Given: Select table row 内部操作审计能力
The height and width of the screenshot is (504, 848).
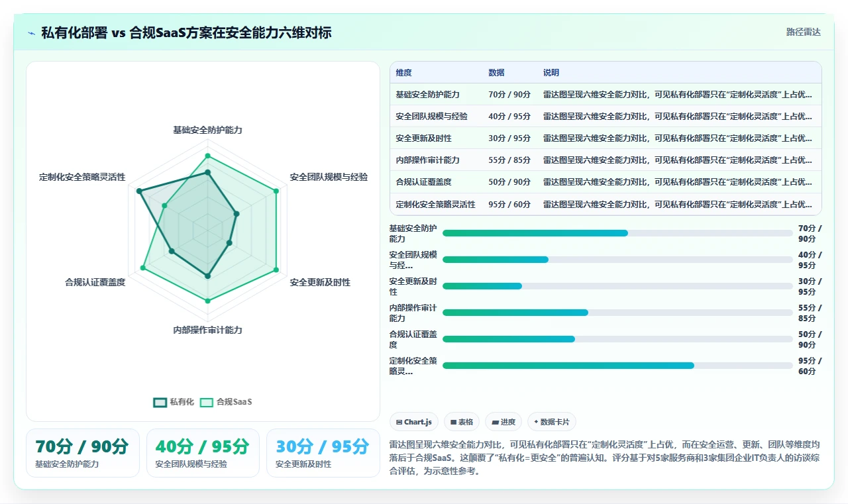Looking at the screenshot, I should coord(606,160).
